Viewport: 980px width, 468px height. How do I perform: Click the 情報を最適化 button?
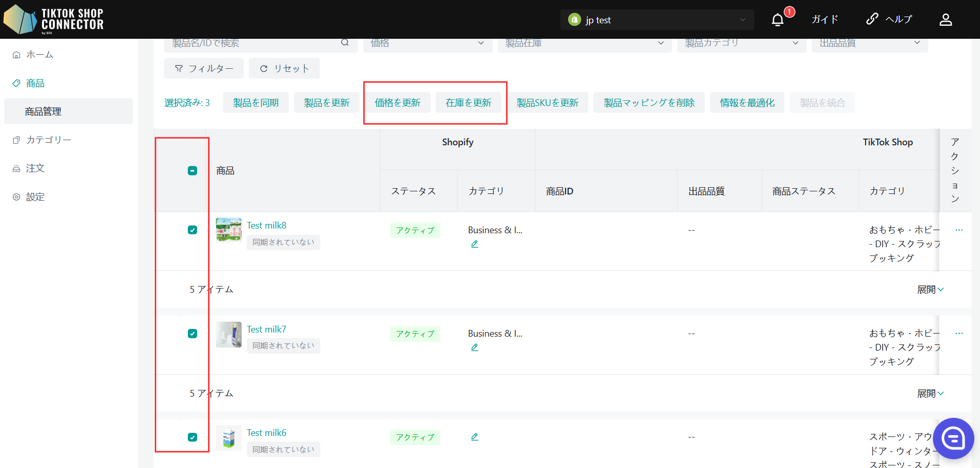[747, 102]
